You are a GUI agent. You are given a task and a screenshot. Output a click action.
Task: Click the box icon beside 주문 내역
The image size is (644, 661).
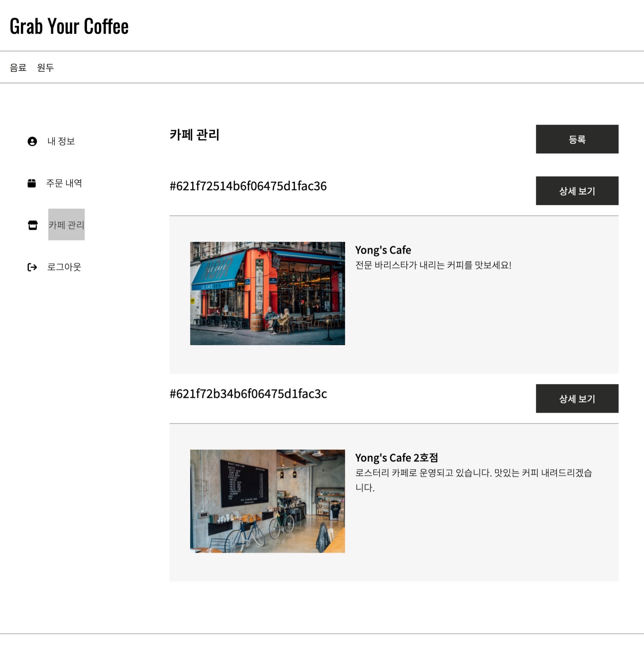click(31, 183)
